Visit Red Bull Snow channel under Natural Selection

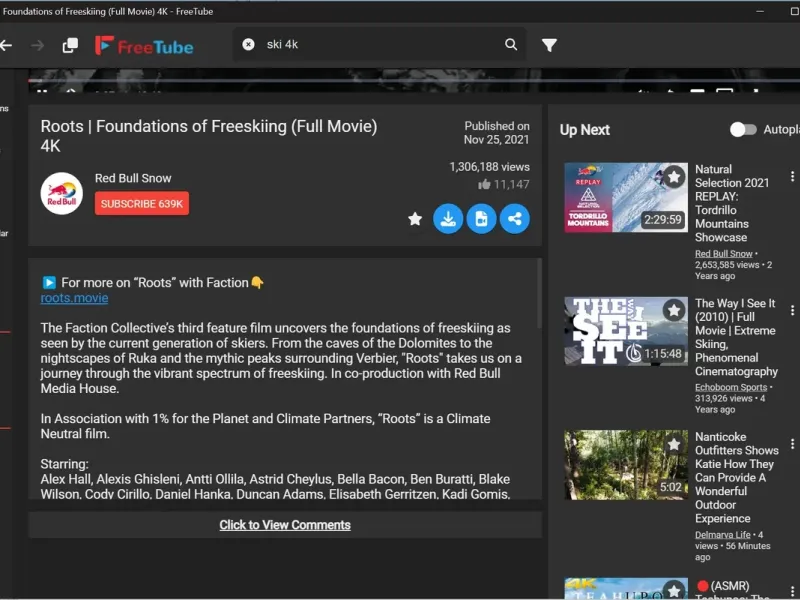pyautogui.click(x=723, y=254)
